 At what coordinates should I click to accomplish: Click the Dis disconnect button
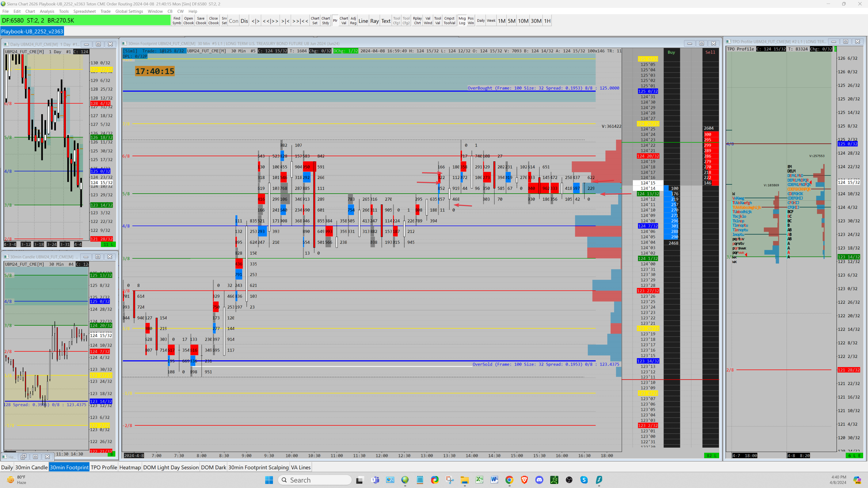click(244, 21)
